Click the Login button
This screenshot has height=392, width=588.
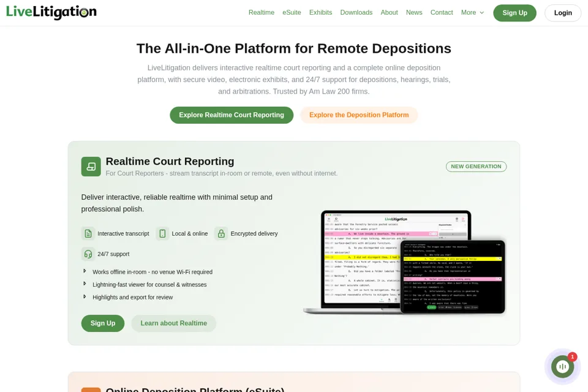563,13
